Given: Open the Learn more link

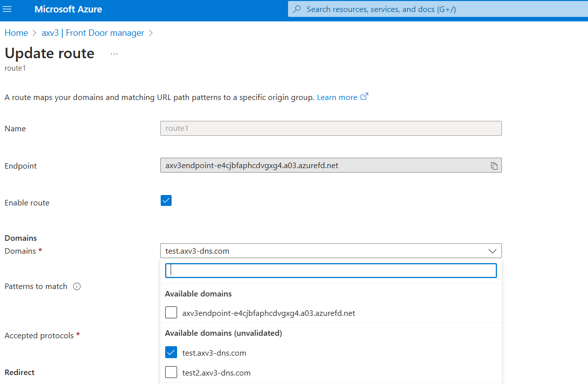Looking at the screenshot, I should [x=337, y=97].
